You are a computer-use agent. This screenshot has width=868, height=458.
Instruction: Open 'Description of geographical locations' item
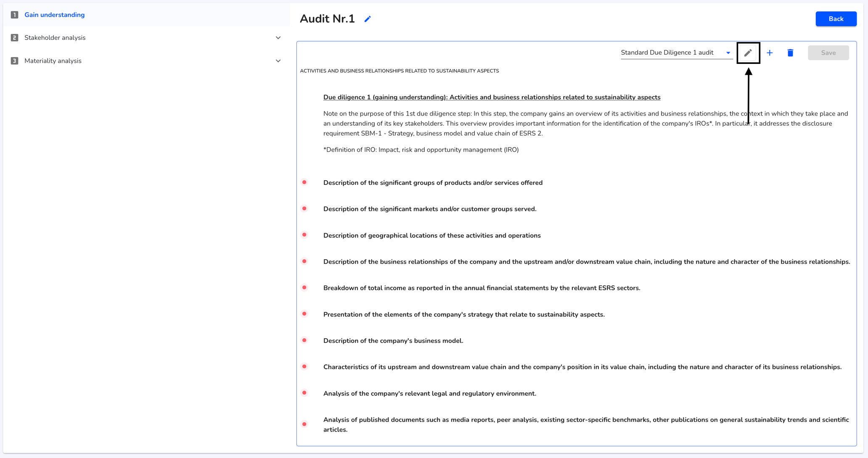click(x=432, y=236)
